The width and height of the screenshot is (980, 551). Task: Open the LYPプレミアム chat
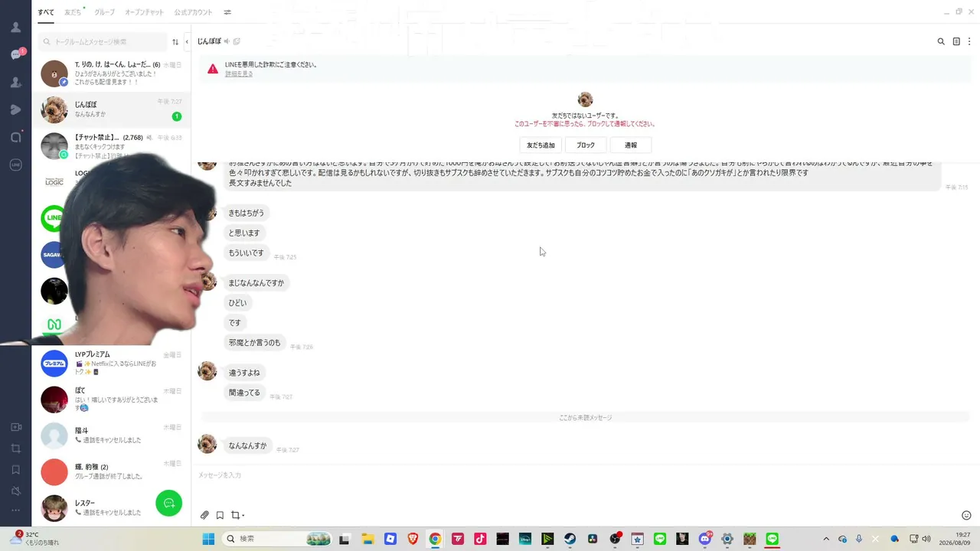(111, 363)
